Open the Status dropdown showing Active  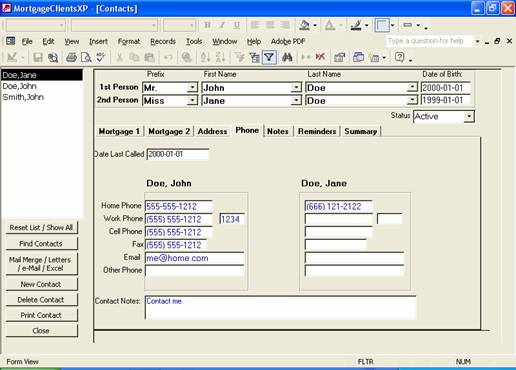469,116
